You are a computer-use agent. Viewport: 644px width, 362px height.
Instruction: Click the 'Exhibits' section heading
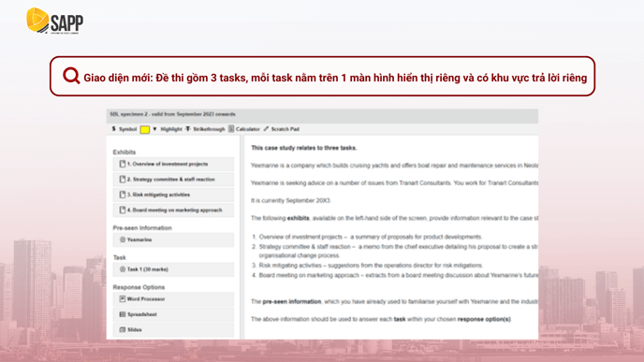(124, 152)
